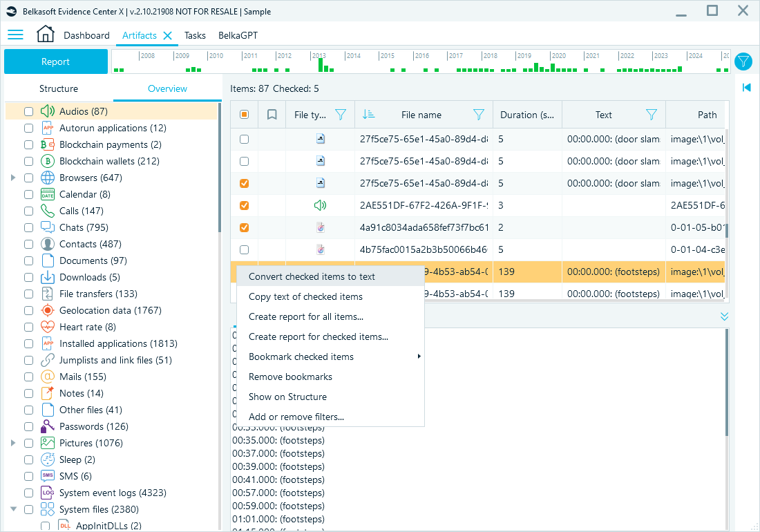Image resolution: width=760 pixels, height=532 pixels.
Task: Select Convert checked items to text
Action: click(312, 276)
